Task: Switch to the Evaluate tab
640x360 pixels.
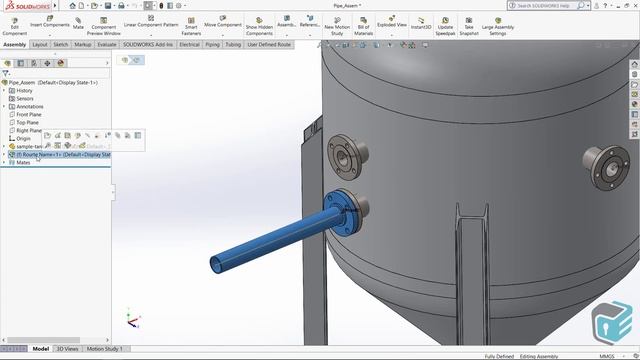Action: pos(107,44)
